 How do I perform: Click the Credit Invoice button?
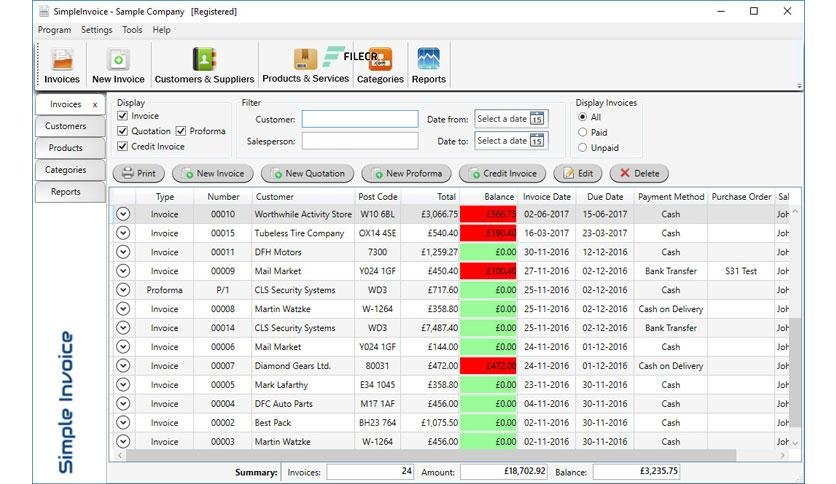pyautogui.click(x=502, y=173)
